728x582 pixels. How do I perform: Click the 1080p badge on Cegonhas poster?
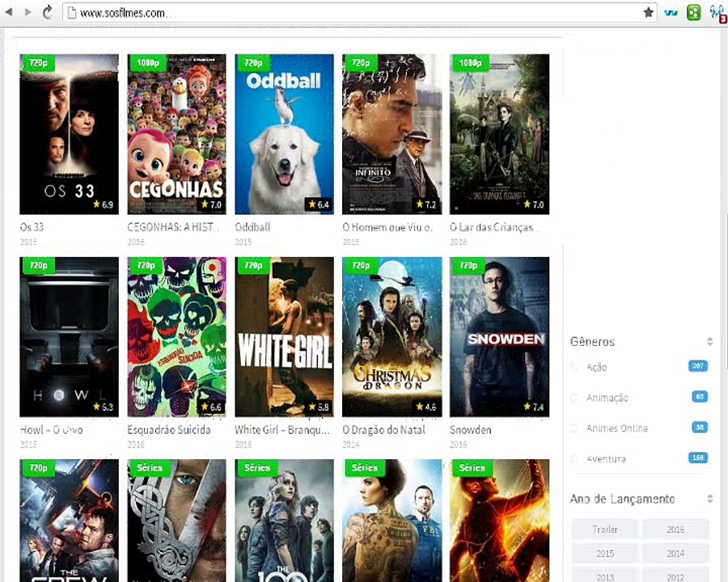coord(147,62)
